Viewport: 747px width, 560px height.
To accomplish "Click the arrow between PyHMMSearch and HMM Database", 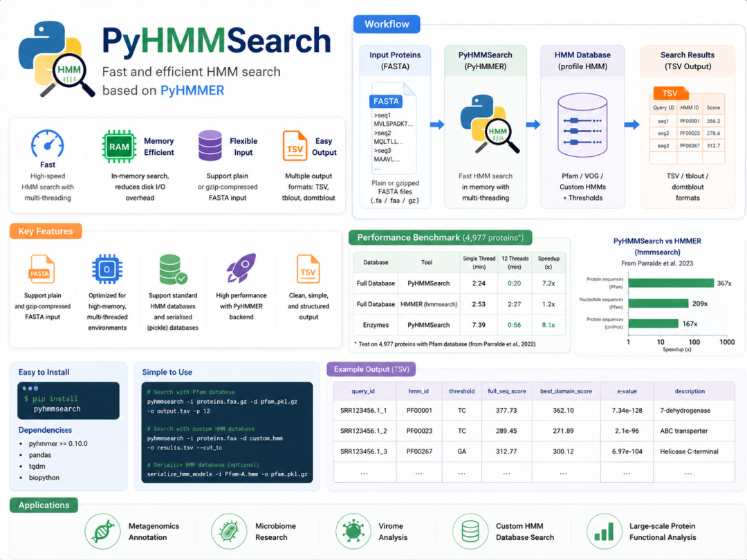I will click(533, 124).
